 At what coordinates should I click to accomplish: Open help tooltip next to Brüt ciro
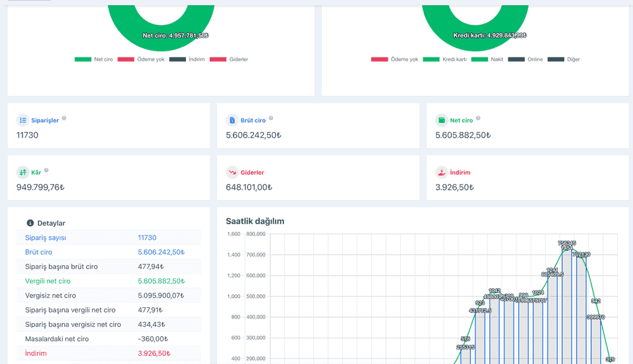click(x=271, y=118)
